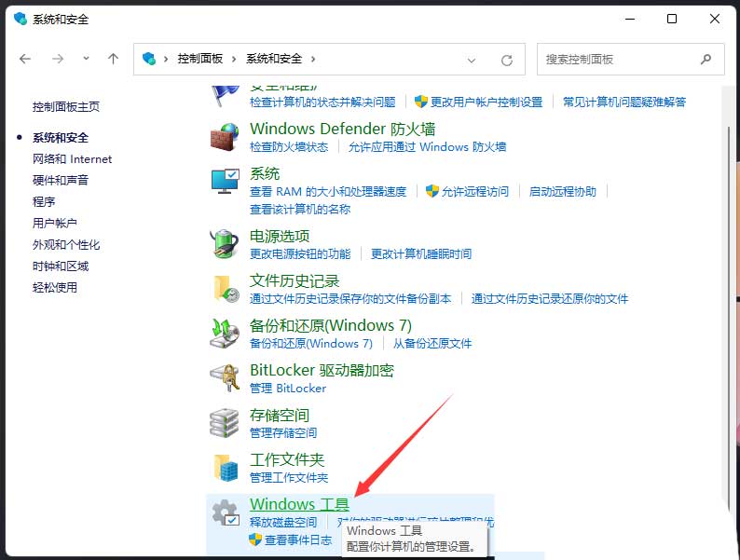Click the 文件历史记录 folder icon
This screenshot has height=560, width=740.
(x=225, y=288)
